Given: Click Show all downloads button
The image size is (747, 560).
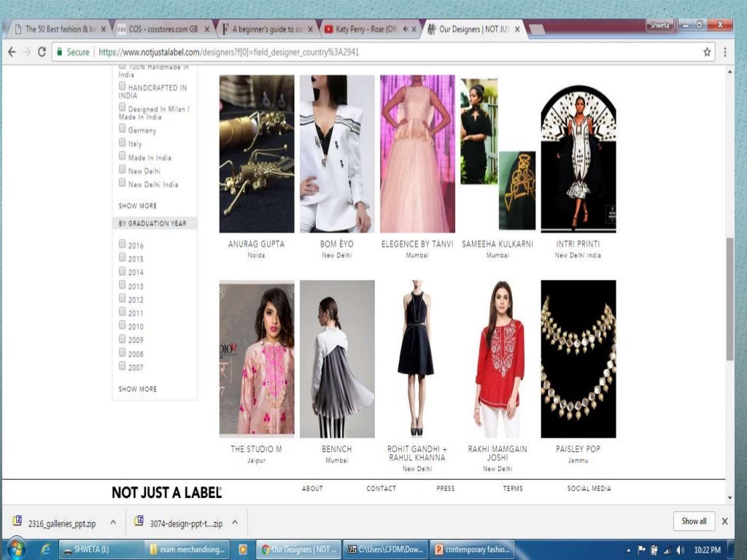Looking at the screenshot, I should (x=694, y=521).
